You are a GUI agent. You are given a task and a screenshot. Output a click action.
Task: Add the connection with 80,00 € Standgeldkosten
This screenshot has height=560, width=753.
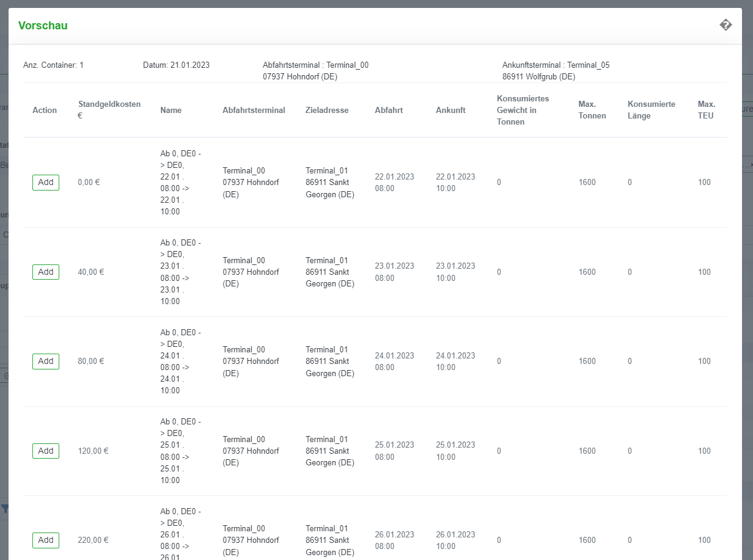coord(46,361)
